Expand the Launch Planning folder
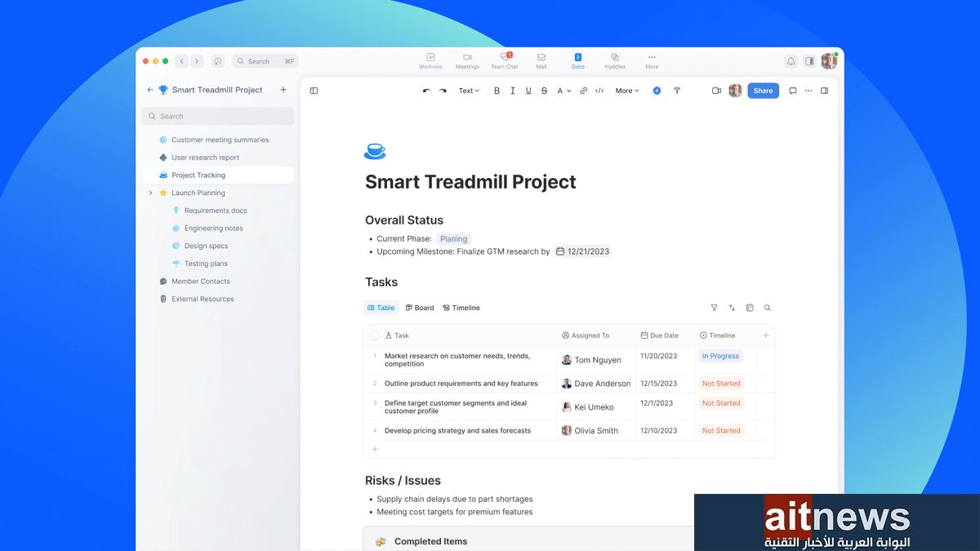This screenshot has width=980, height=551. tap(150, 193)
